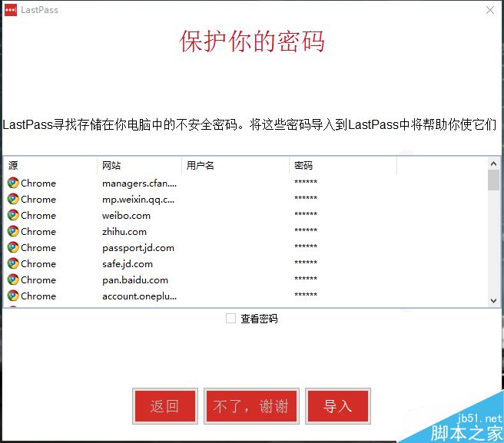Click the LastPass logo icon in title bar

pyautogui.click(x=11, y=10)
